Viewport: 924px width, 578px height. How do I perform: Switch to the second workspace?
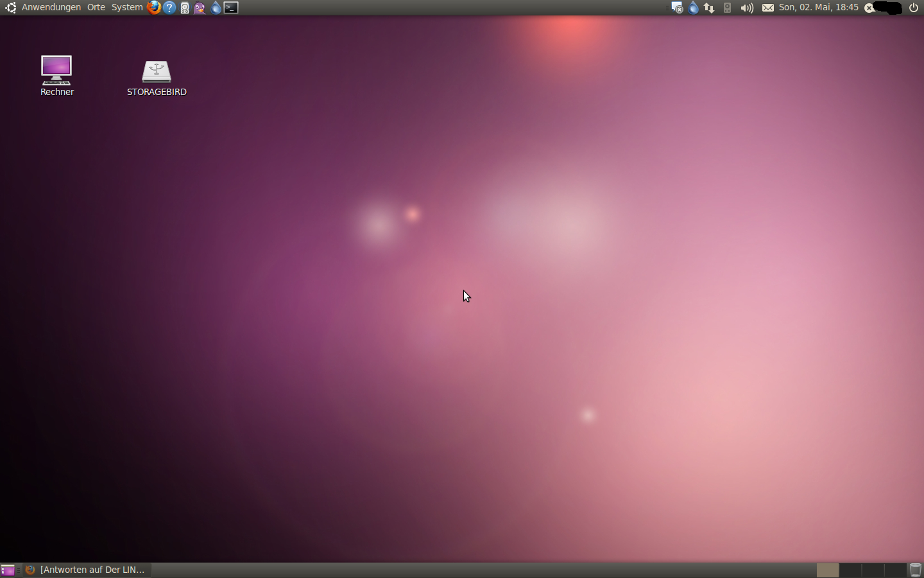[x=850, y=570]
